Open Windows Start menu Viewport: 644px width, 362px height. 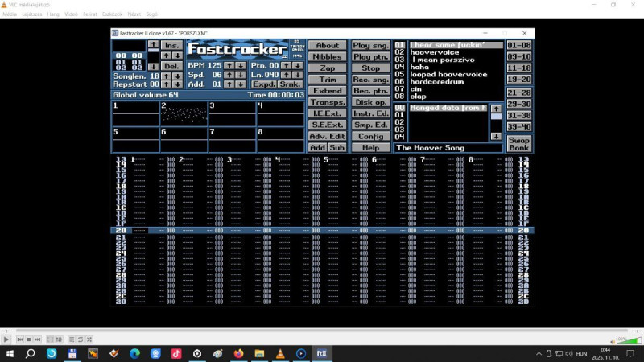tap(10, 353)
